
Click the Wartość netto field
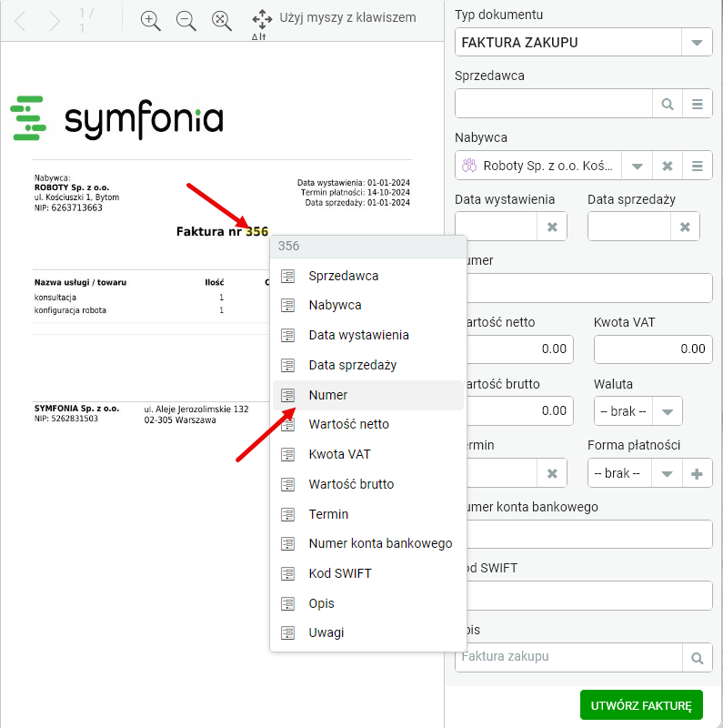pyautogui.click(x=520, y=349)
